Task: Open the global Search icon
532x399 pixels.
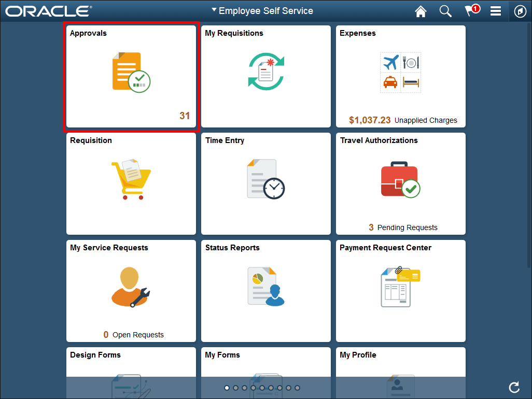Action: (x=445, y=11)
